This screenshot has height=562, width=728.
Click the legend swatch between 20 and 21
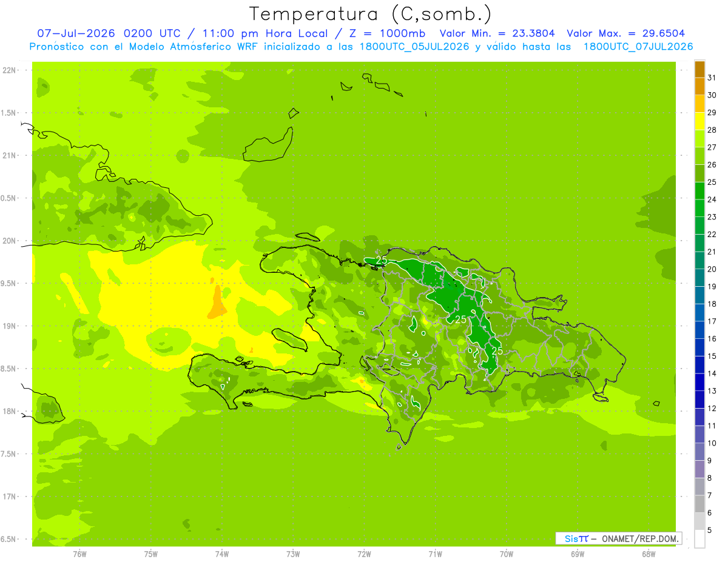click(x=699, y=261)
